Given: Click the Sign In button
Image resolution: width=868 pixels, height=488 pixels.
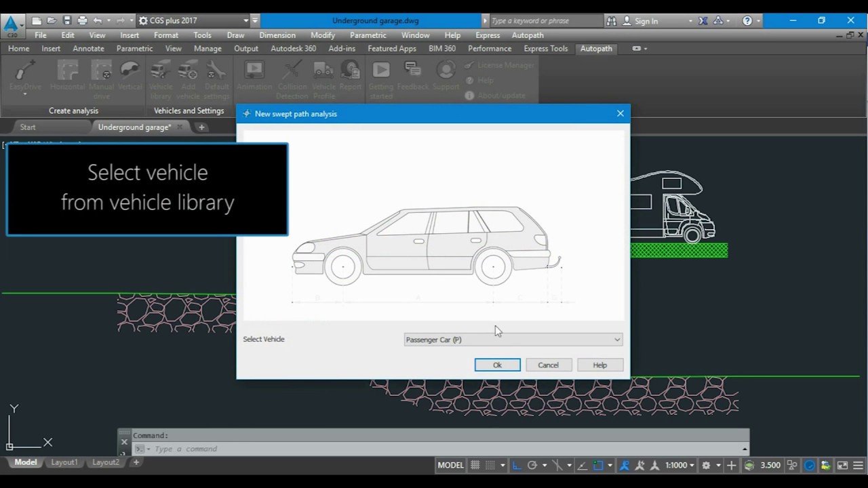Looking at the screenshot, I should click(x=639, y=21).
